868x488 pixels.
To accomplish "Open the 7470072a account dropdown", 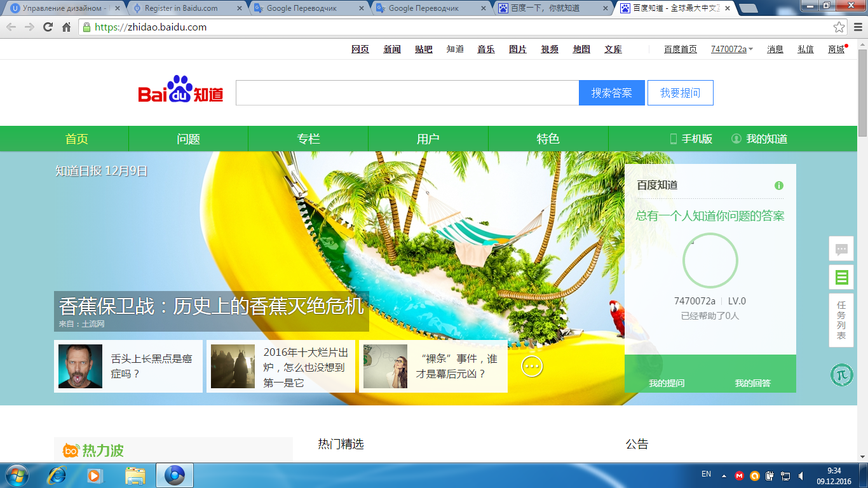I will [732, 50].
